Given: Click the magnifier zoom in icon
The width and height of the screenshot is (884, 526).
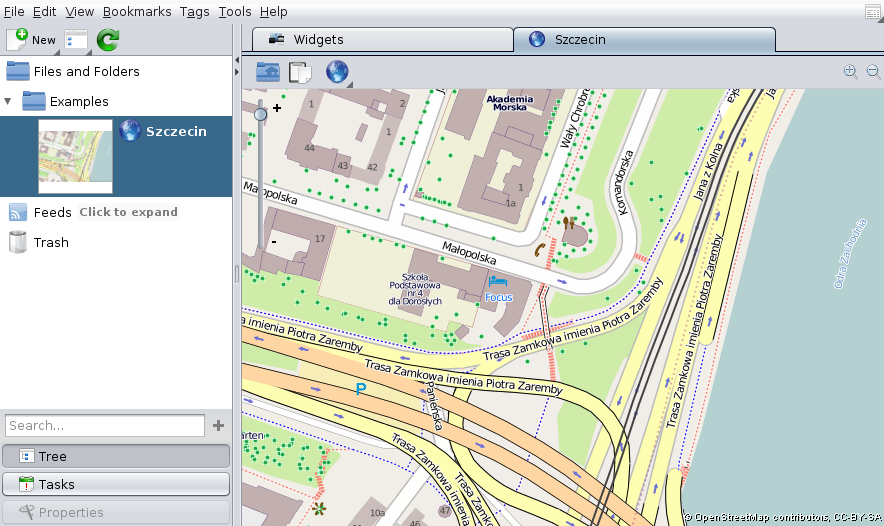Looking at the screenshot, I should click(x=850, y=72).
